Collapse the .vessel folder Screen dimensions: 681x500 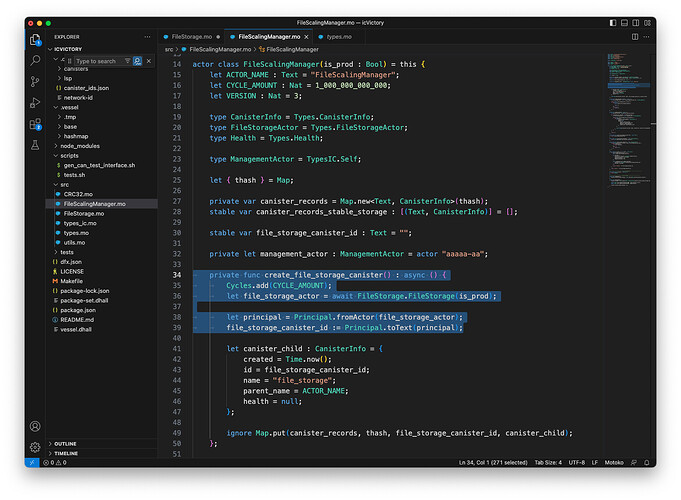[x=69, y=107]
